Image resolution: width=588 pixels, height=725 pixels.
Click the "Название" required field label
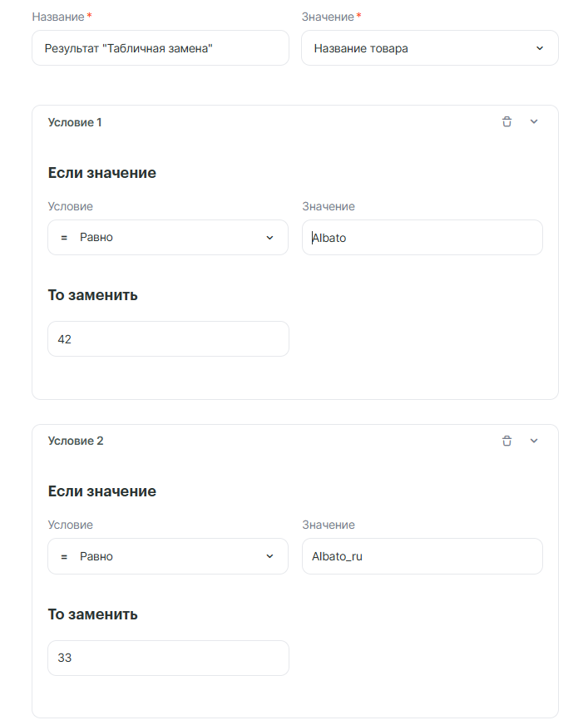pyautogui.click(x=57, y=17)
